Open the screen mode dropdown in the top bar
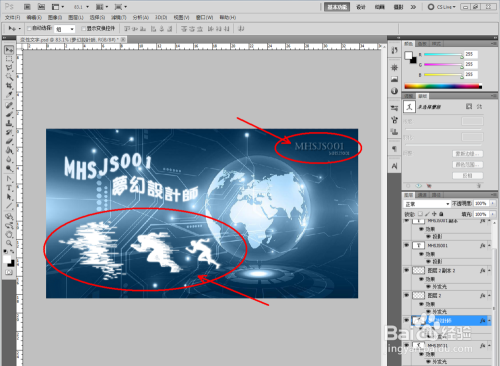Screen dimensions: 500x366 [121, 7]
